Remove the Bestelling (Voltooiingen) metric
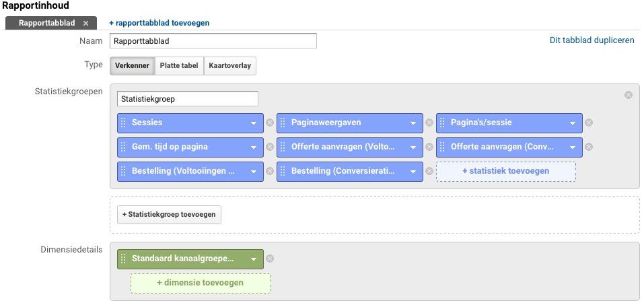The width and height of the screenshot is (644, 305). tap(270, 171)
